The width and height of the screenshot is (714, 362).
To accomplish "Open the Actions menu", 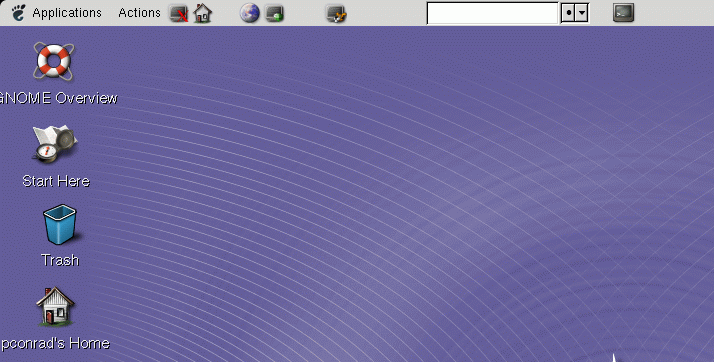I will (x=139, y=13).
